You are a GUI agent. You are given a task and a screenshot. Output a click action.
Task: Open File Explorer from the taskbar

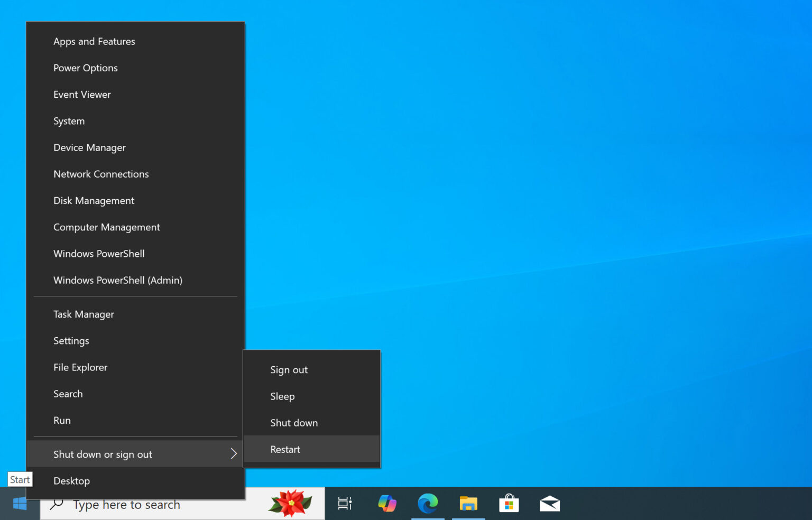[468, 504]
